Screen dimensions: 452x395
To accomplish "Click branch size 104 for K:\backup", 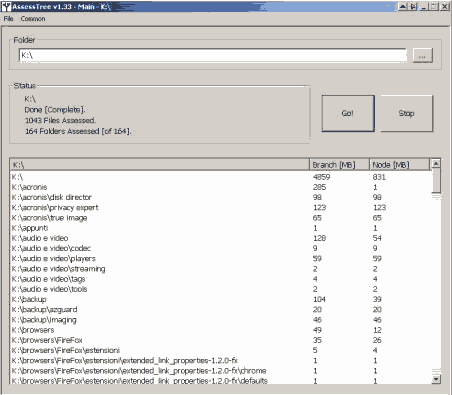I will pos(319,299).
